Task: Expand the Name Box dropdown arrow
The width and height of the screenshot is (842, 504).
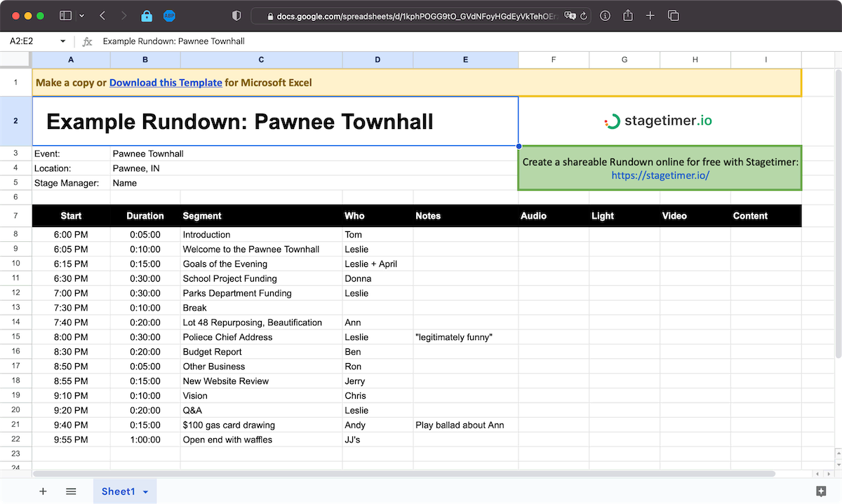Action: tap(62, 41)
